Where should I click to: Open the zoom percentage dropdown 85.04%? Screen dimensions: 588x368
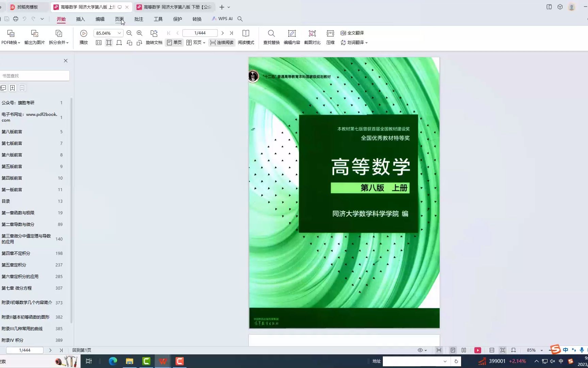point(119,33)
